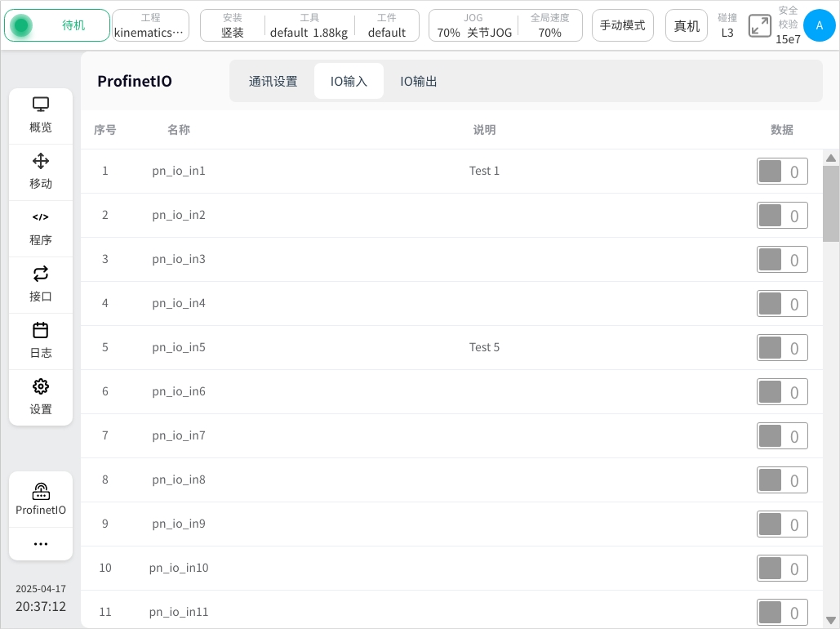Open the Overview (概览) monitor icon
This screenshot has width=840, height=629.
[x=41, y=115]
